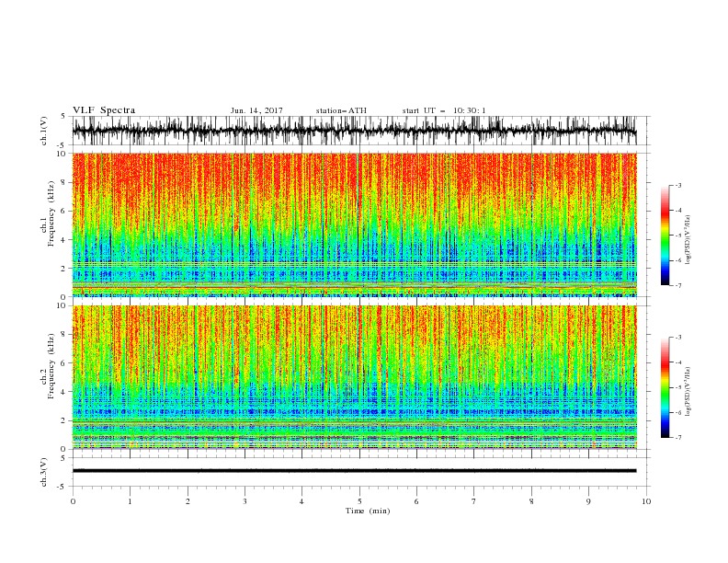Viewport: 728px width, 563px height.
Task: Click the ch.1 spectrogram panel
Action: tap(355, 224)
